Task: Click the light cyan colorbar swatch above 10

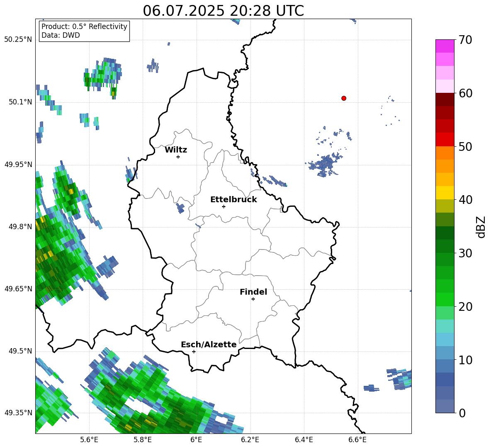Action: tap(445, 340)
